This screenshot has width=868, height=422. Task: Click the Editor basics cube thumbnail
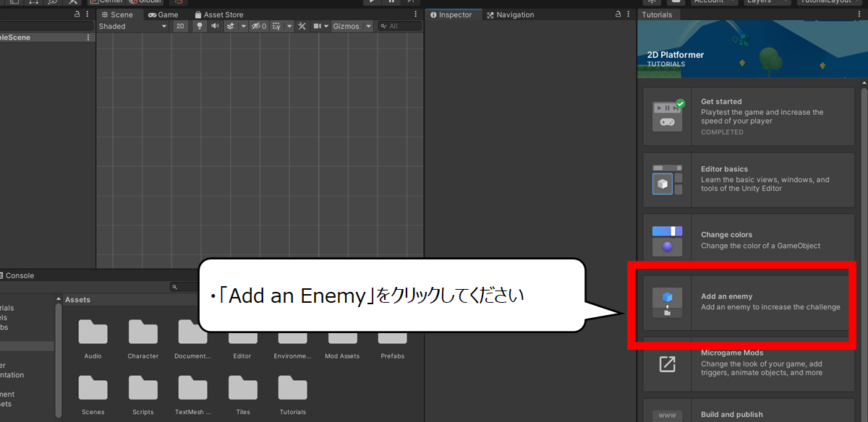667,181
